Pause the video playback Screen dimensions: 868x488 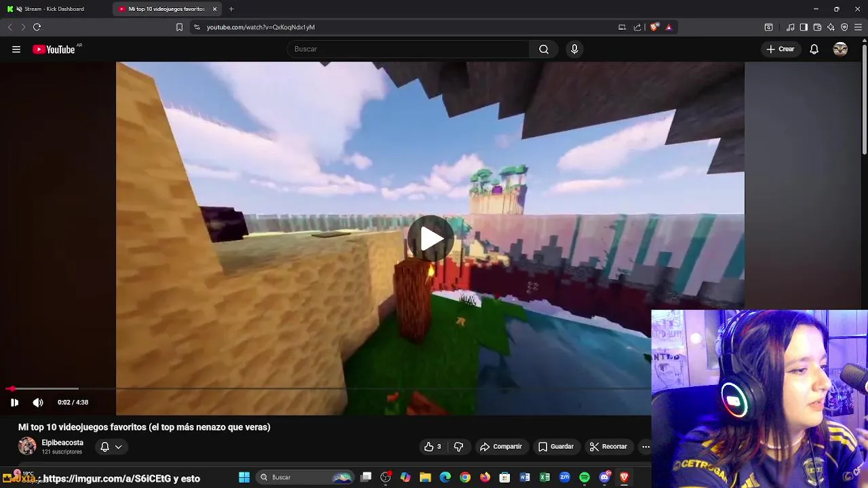coord(14,403)
